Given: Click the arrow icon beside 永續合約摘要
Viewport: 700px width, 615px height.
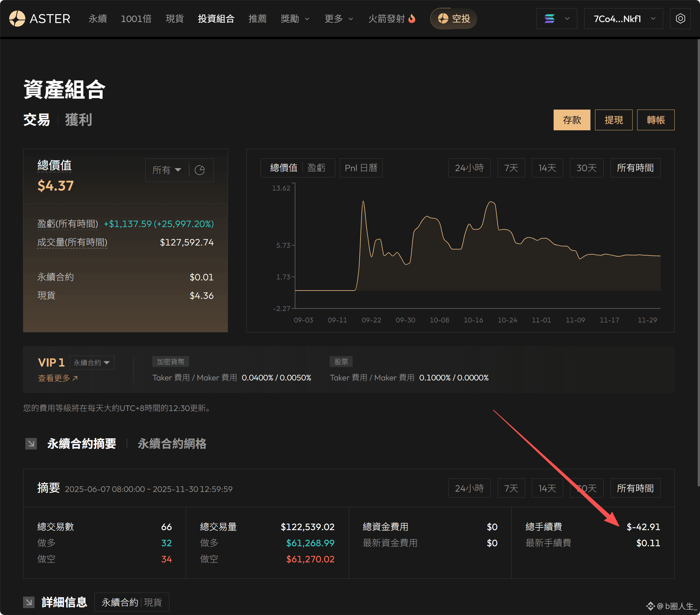Looking at the screenshot, I should pos(31,444).
